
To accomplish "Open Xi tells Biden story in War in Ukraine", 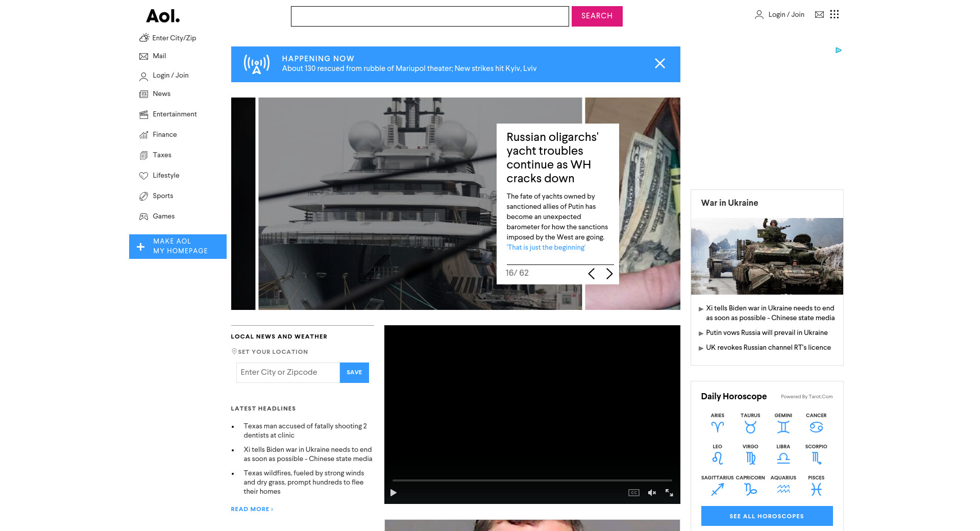I will coord(770,313).
